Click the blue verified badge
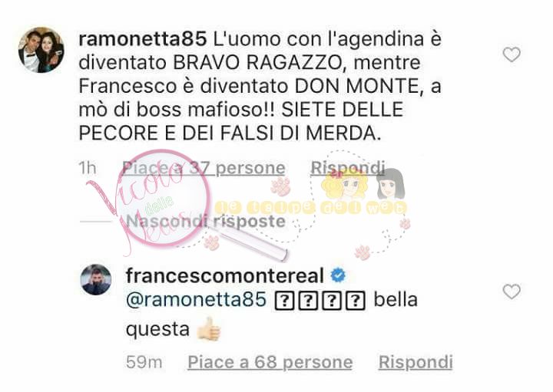Image resolution: width=553 pixels, height=392 pixels. point(338,275)
